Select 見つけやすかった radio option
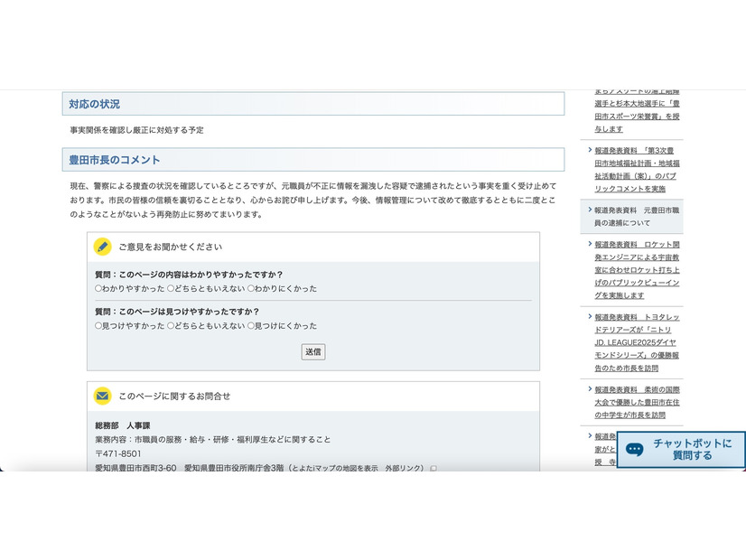Image resolution: width=746 pixels, height=560 pixels. click(x=98, y=326)
